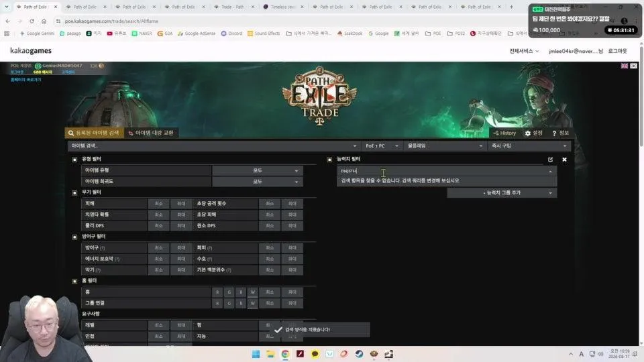Open the 설정 gear settings
Viewport: 644px width, 362px height.
(533, 133)
